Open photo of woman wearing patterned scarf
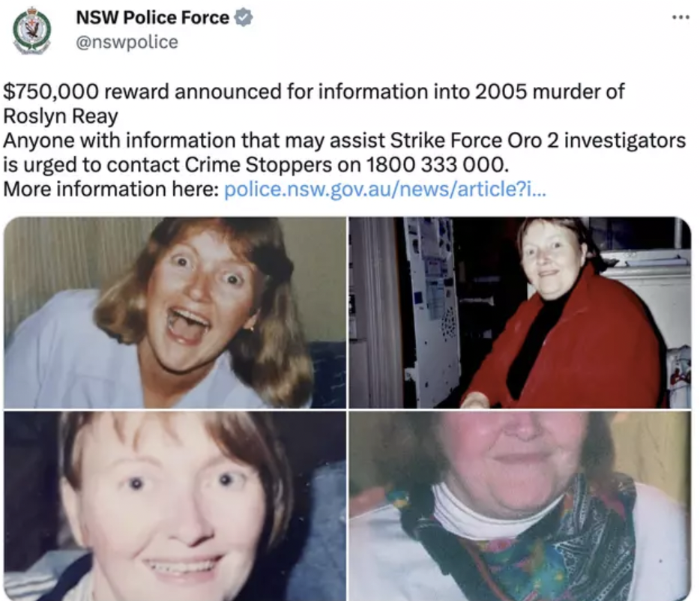 (520, 506)
